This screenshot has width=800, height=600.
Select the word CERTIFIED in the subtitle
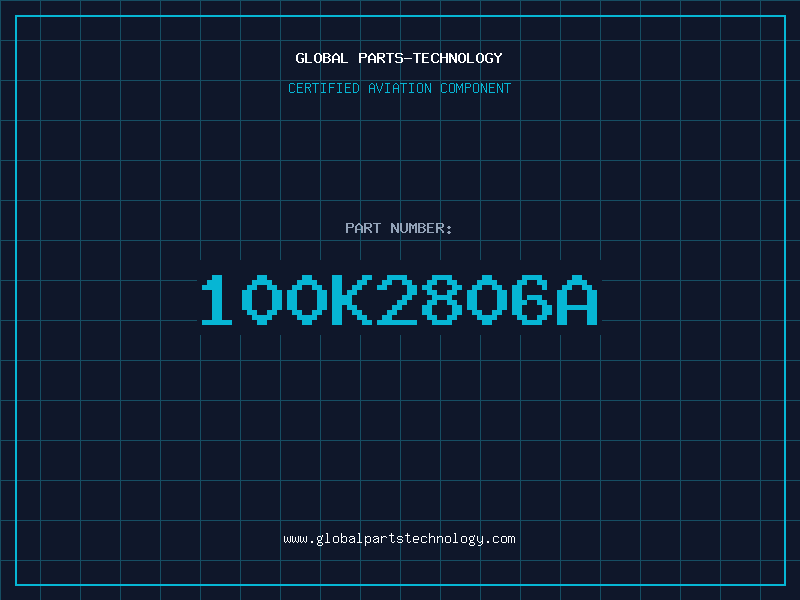coord(324,88)
